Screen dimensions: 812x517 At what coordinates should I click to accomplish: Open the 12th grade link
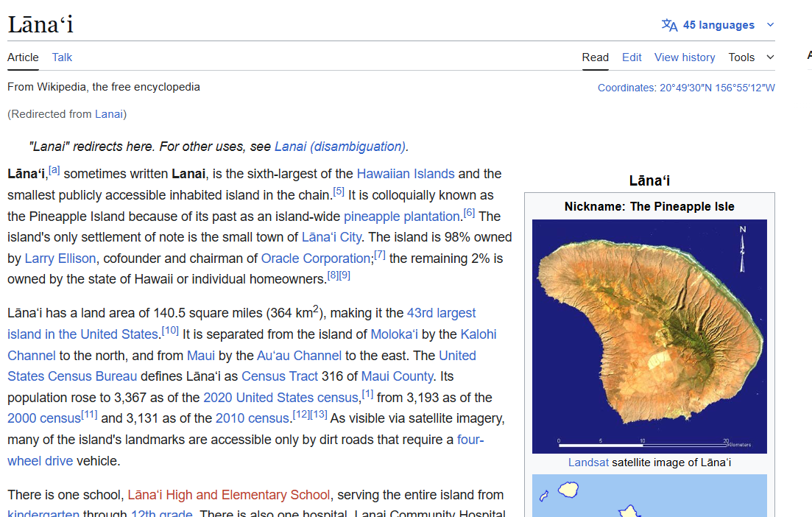(161, 513)
